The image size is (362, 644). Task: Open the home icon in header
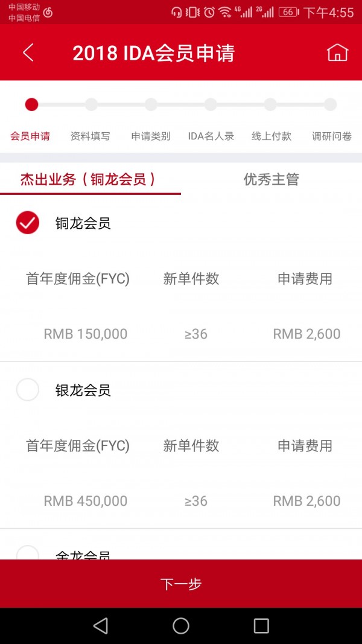tap(337, 53)
